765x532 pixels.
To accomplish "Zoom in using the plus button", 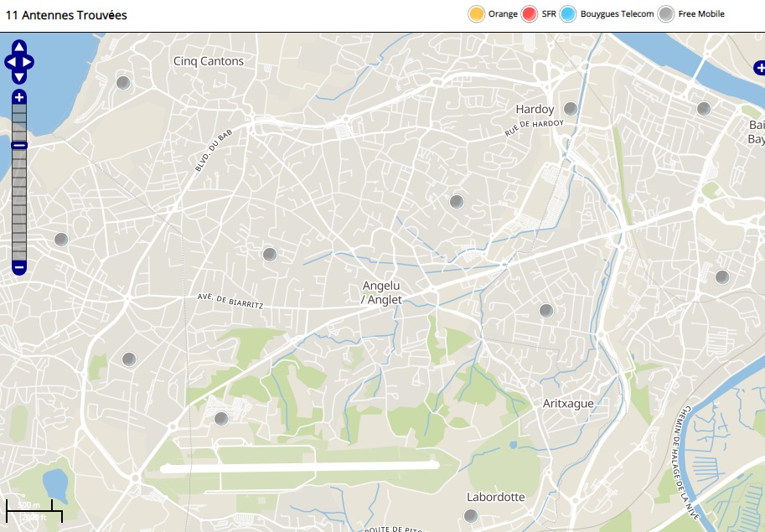I will click(19, 97).
